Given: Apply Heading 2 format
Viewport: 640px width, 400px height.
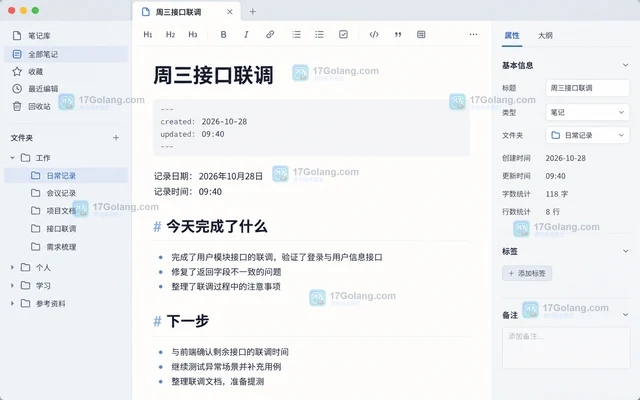Looking at the screenshot, I should click(x=170, y=35).
